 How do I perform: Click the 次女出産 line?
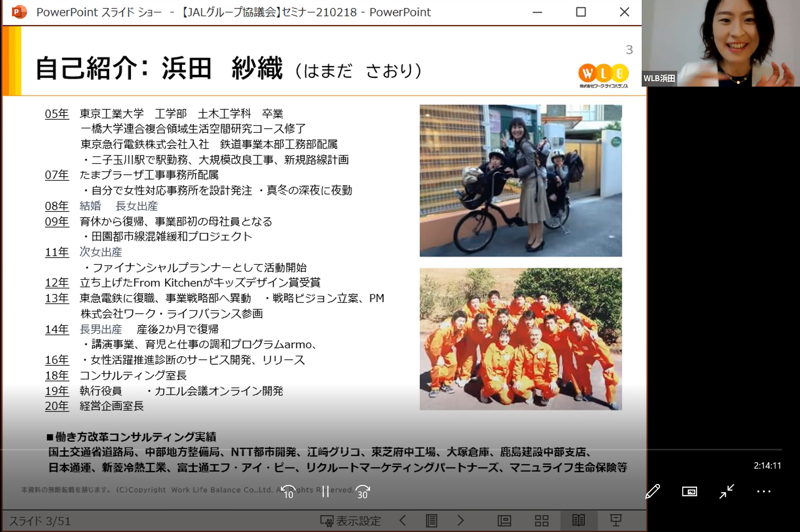pyautogui.click(x=101, y=252)
